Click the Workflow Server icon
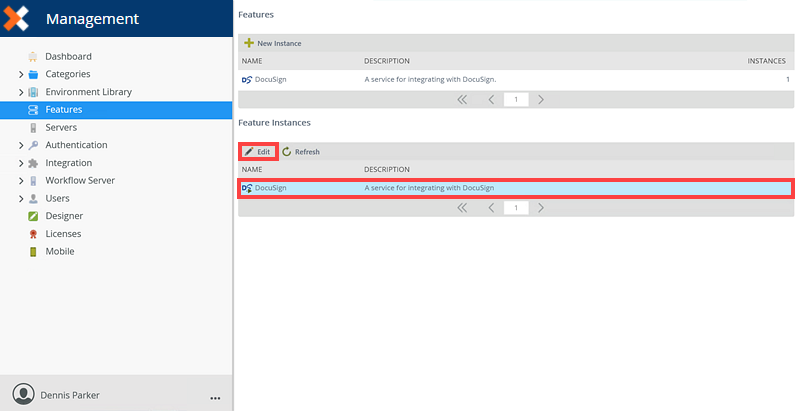 [33, 181]
